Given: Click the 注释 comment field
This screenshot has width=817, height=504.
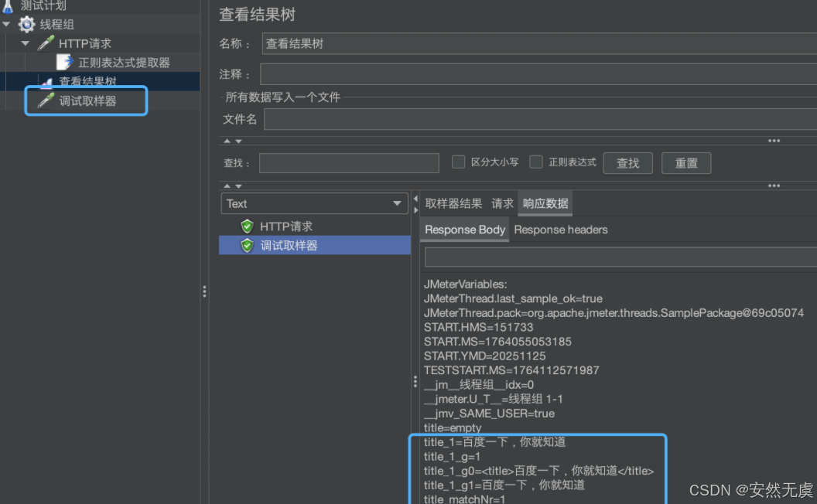Looking at the screenshot, I should tap(538, 74).
